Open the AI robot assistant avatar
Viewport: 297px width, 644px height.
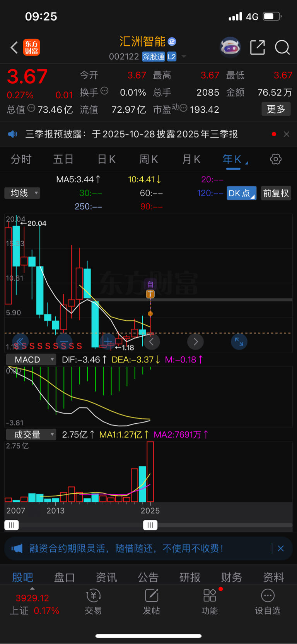click(x=230, y=48)
